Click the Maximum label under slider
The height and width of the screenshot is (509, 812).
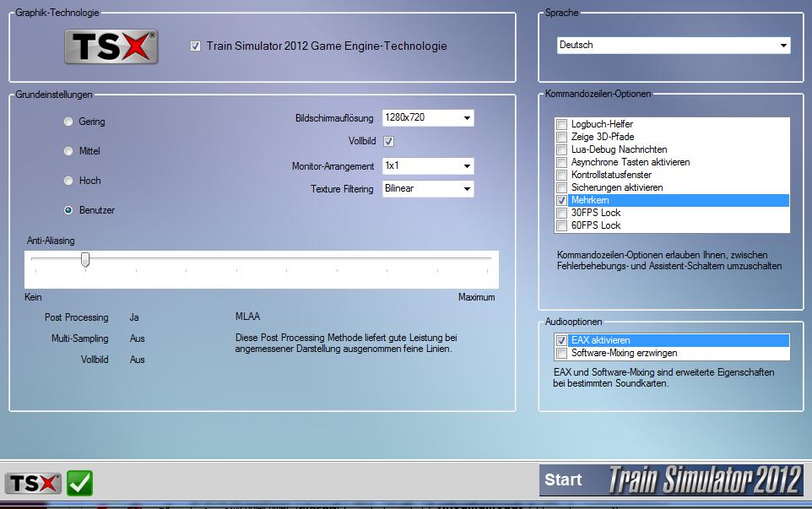pyautogui.click(x=476, y=297)
